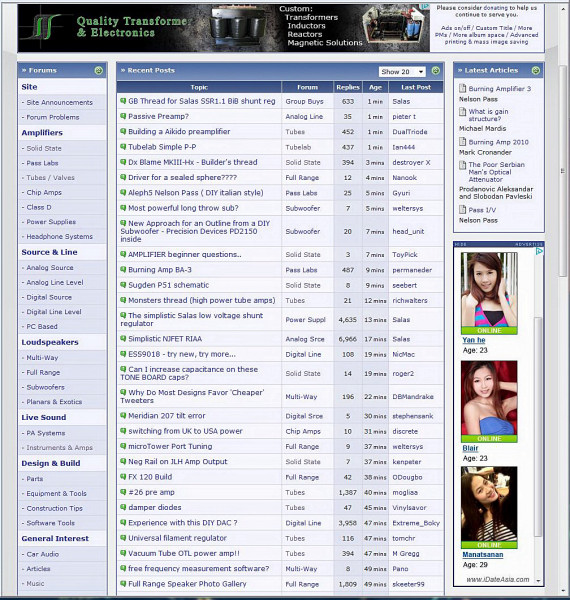Open Driver for a sealed sphere???? thread
Image resolution: width=570 pixels, height=600 pixels.
coord(182,178)
